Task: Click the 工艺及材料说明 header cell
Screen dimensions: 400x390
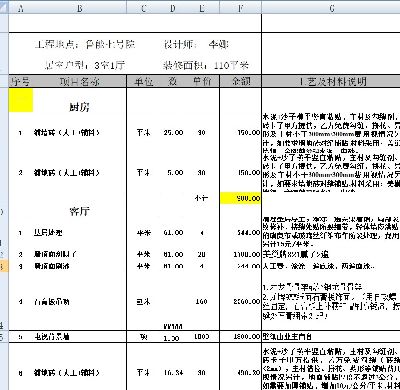Action: (x=331, y=81)
